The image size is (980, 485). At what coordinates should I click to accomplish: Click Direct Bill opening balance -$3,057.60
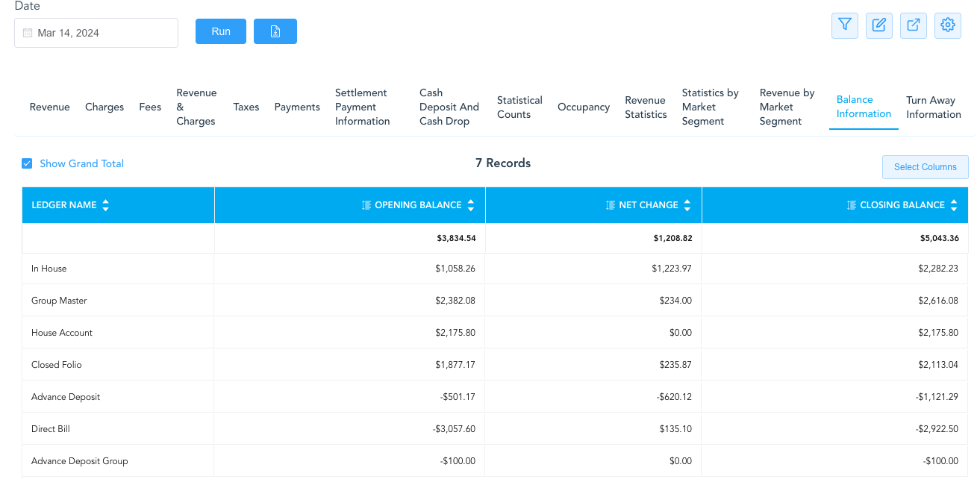[454, 429]
